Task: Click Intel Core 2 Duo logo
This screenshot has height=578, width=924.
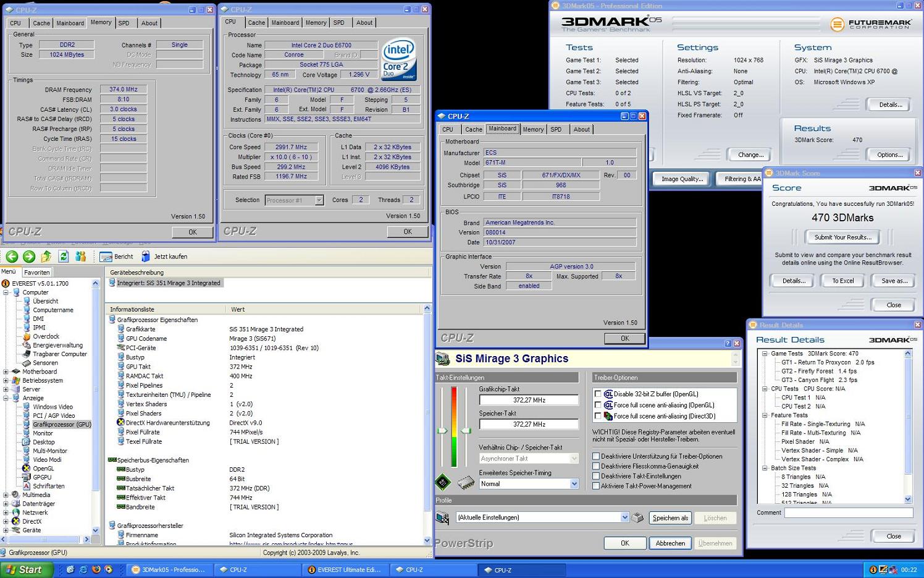Action: [398, 60]
